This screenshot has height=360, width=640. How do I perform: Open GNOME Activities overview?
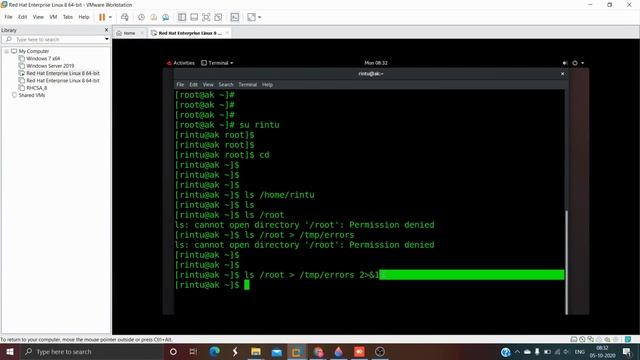click(x=180, y=63)
